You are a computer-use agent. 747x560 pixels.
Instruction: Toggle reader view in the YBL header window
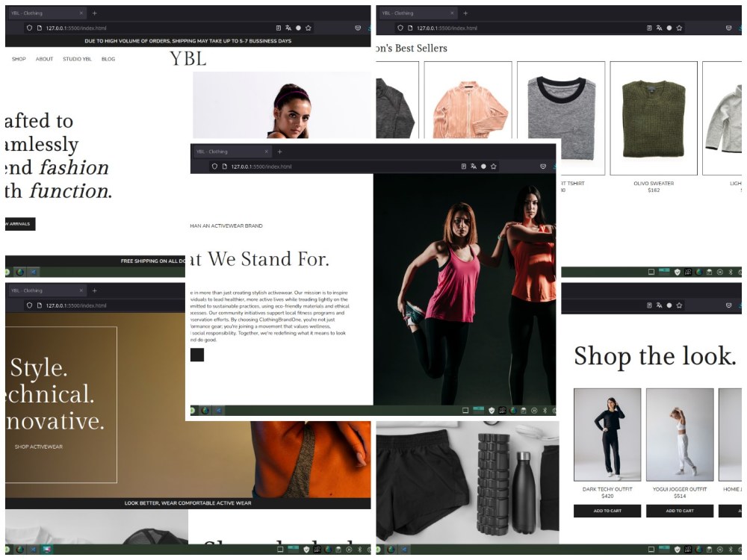point(278,28)
